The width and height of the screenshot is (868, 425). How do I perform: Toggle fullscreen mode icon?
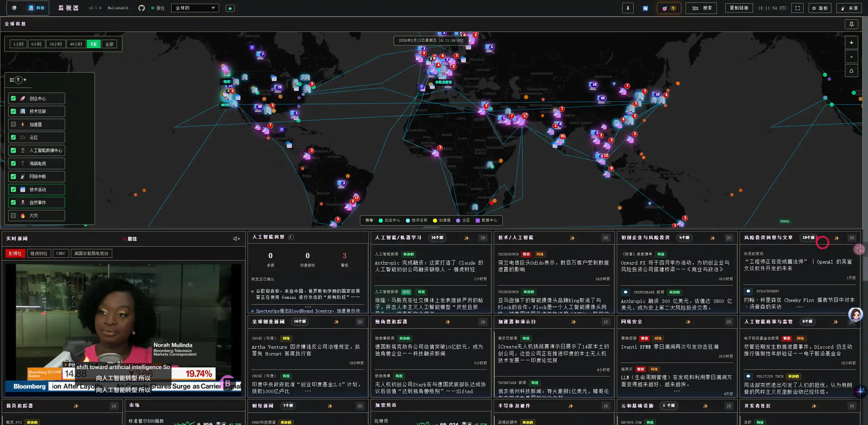(x=797, y=8)
